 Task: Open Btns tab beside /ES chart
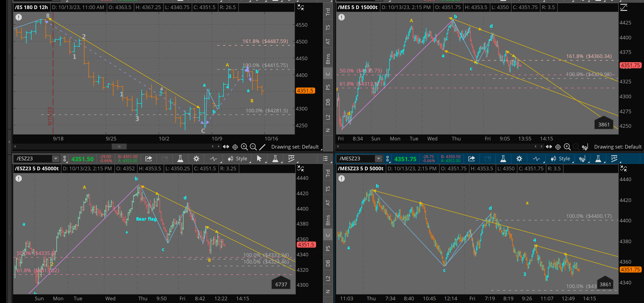click(x=328, y=59)
